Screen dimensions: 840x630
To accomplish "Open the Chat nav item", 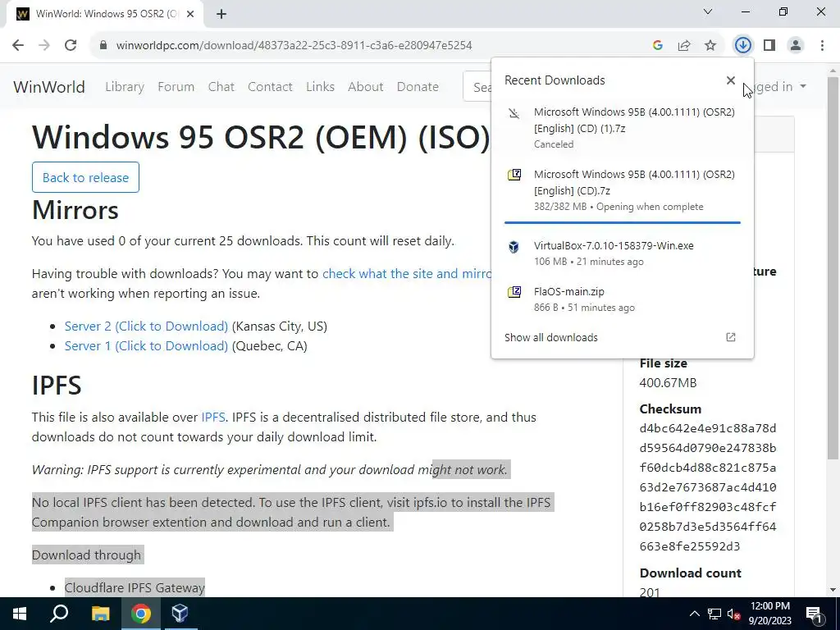I will pyautogui.click(x=221, y=87).
